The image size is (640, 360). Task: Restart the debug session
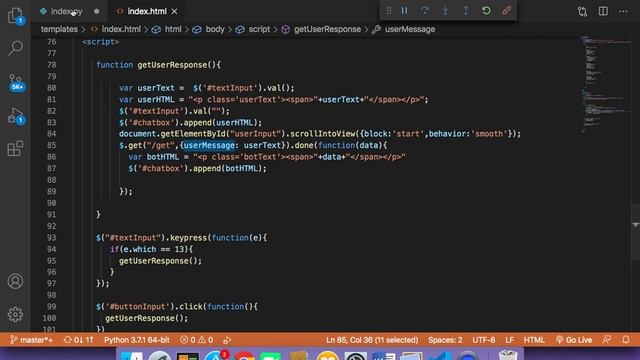(x=486, y=11)
